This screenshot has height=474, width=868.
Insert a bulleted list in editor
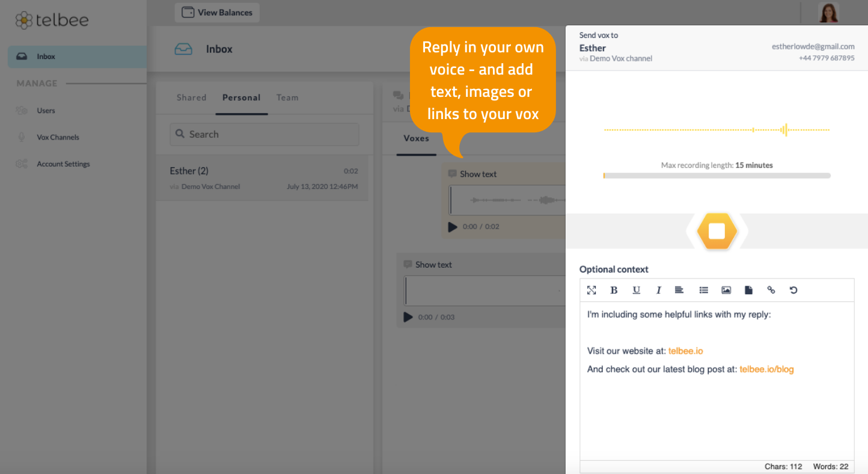click(x=703, y=290)
